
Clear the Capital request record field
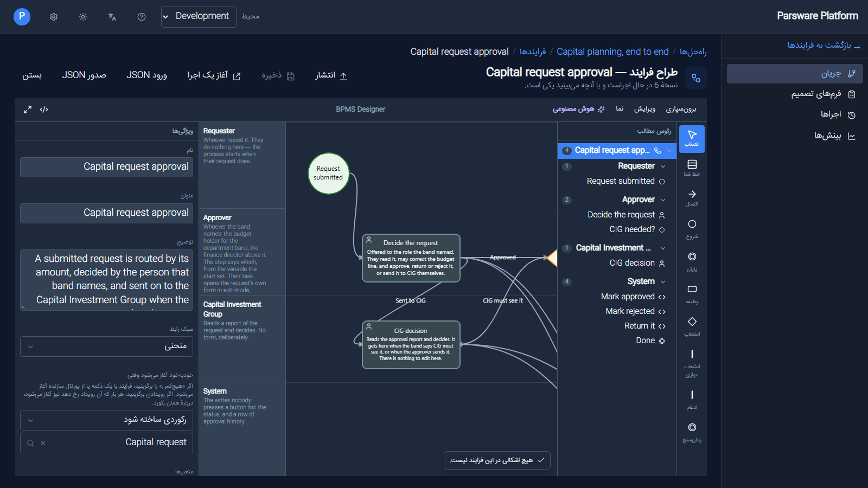[43, 443]
